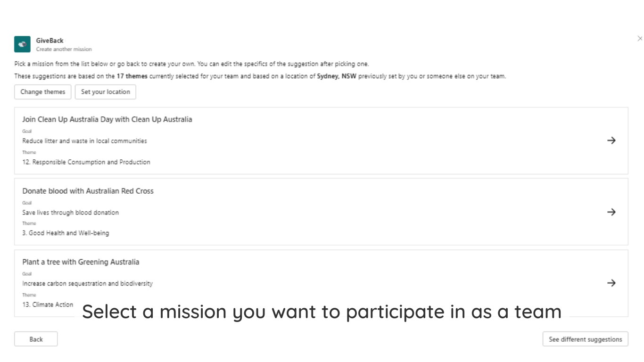This screenshot has height=362, width=644.
Task: Click the Reduce litter and waste goal text
Action: (84, 141)
